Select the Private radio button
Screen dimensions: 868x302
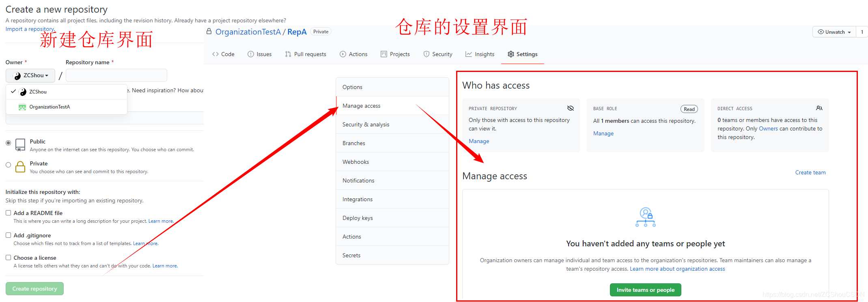[8, 165]
